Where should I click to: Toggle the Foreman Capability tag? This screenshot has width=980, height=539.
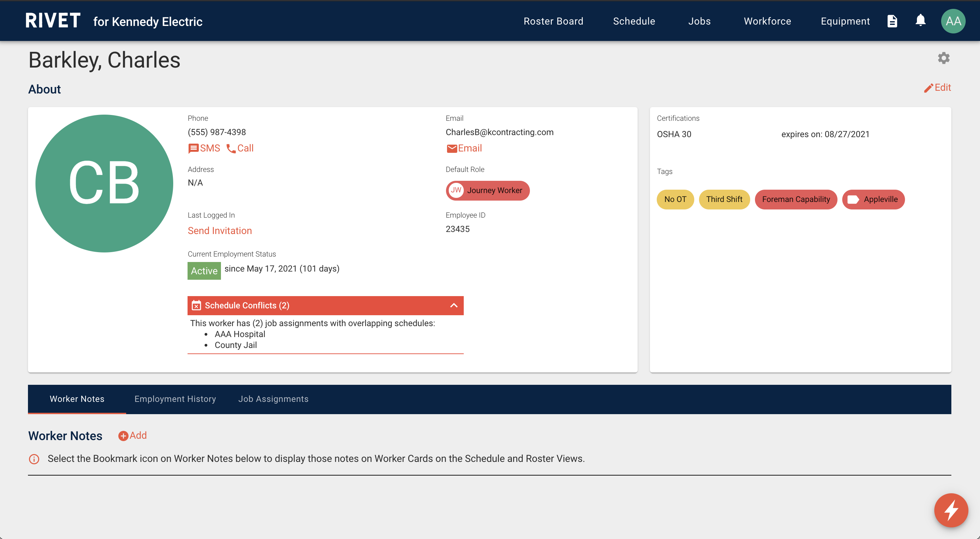point(796,199)
